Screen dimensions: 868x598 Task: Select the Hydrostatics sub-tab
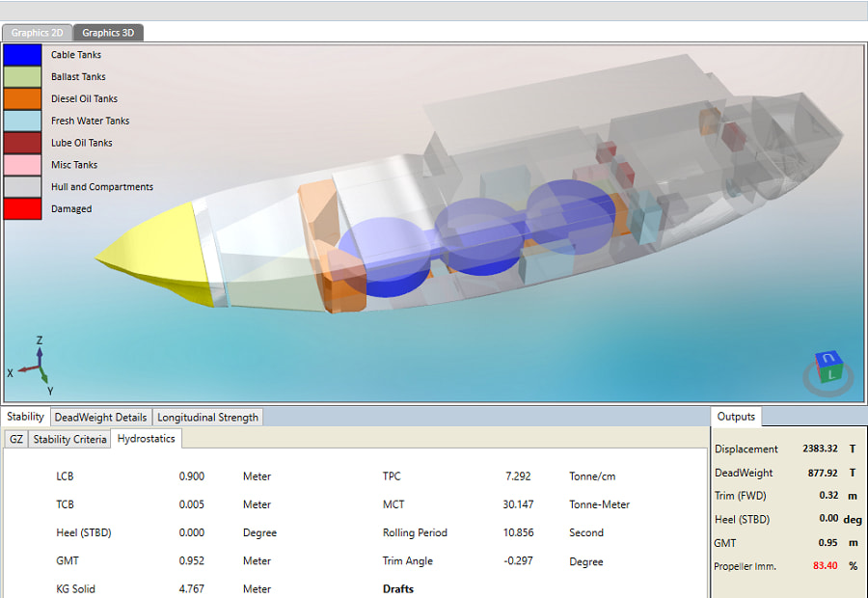[147, 439]
